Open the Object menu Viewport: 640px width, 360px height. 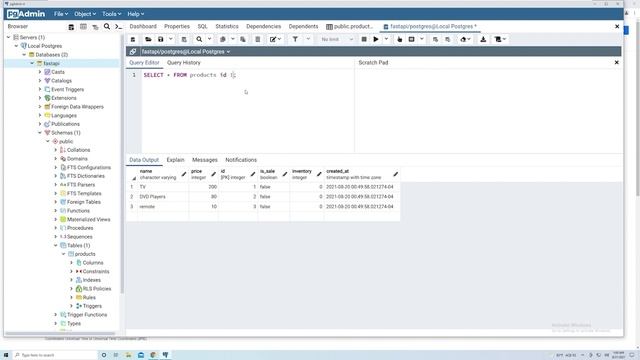[x=84, y=14]
